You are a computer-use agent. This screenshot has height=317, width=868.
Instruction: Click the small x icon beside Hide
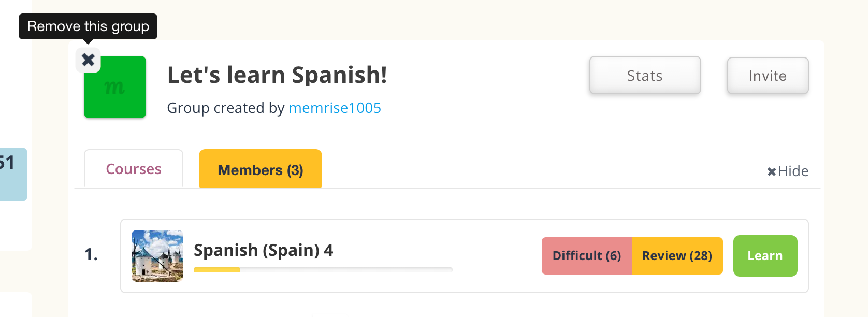pos(771,172)
